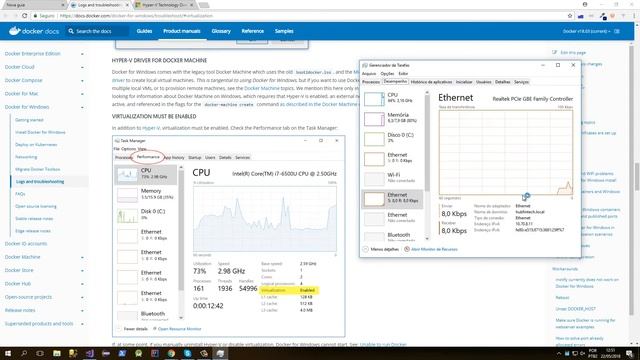Viewport: 640px width, 360px height.
Task: Open the Stable release notes link
Action: tap(34, 218)
